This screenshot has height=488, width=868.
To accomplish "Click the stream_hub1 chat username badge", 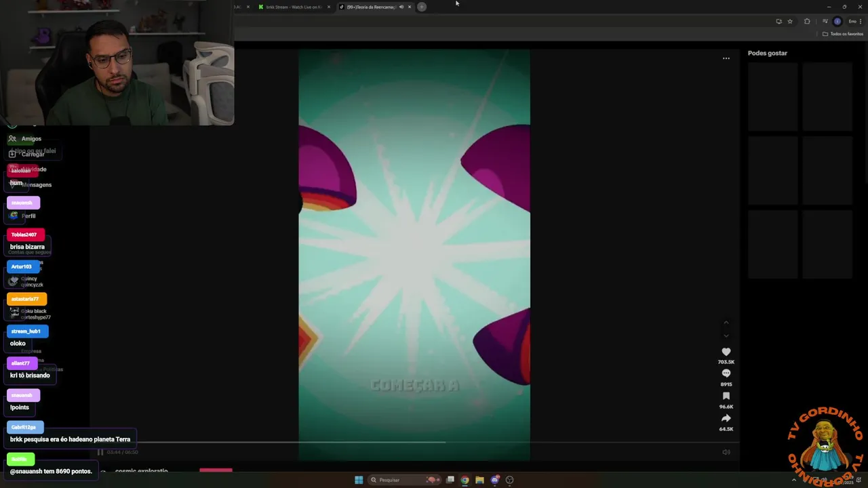I will pos(27,331).
